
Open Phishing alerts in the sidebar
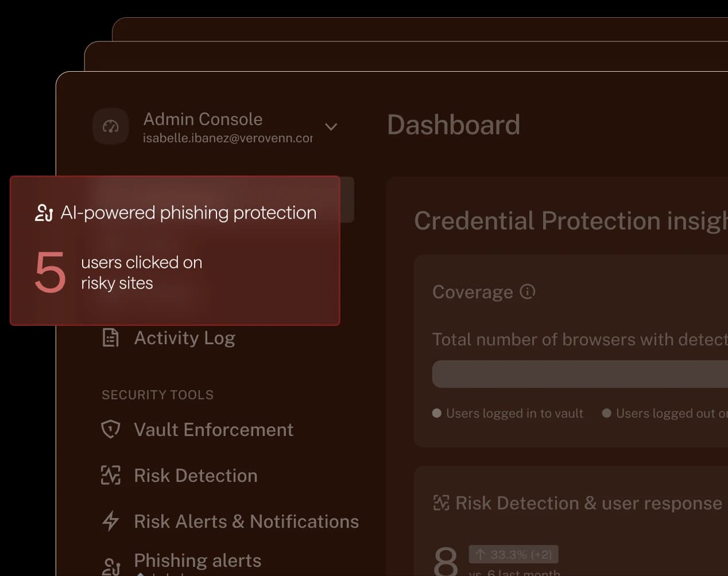(198, 561)
